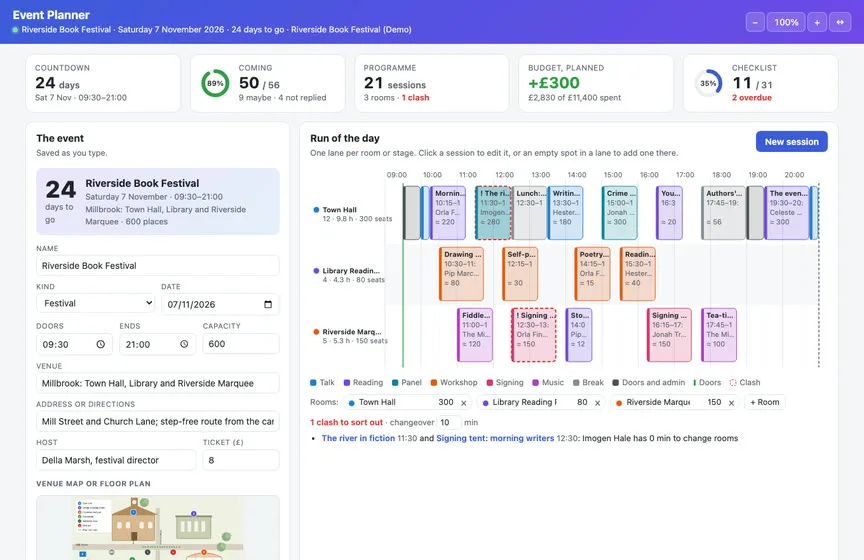Viewport: 864px width, 560px height.
Task: Edit Riverside Marquee seat count 150
Action: [712, 402]
